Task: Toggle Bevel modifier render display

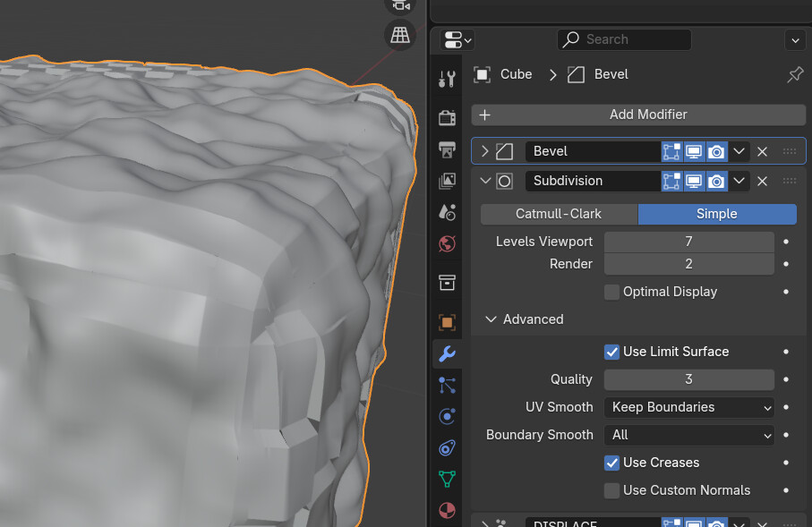Action: coord(717,152)
